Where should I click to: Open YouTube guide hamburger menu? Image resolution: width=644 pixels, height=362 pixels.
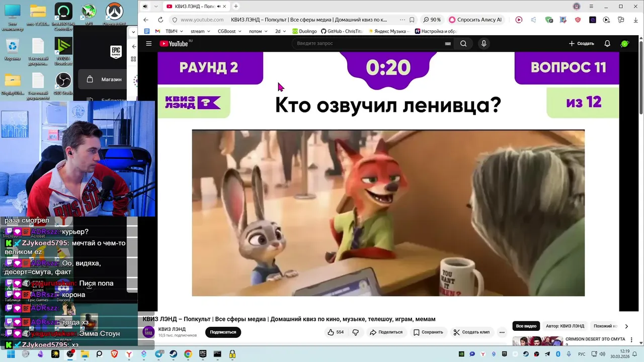148,44
